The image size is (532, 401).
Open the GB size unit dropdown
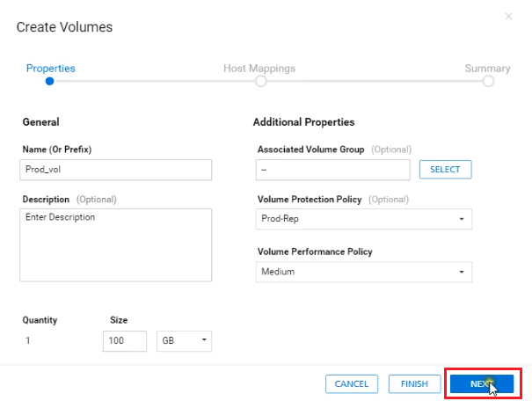click(183, 340)
